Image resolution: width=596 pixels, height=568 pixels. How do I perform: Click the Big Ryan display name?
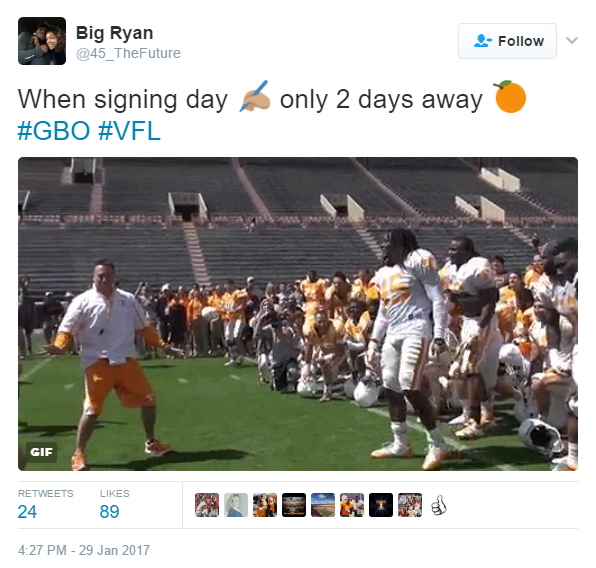pos(114,33)
